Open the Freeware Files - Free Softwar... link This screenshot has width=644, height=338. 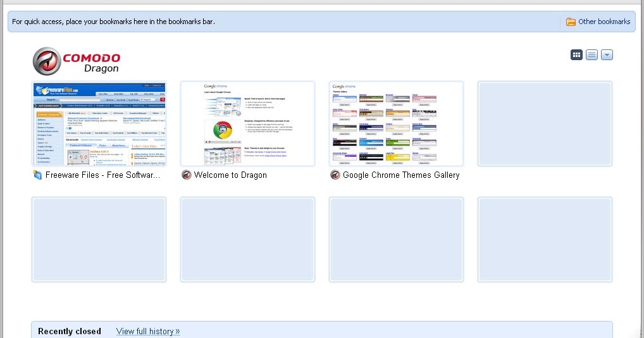point(102,175)
